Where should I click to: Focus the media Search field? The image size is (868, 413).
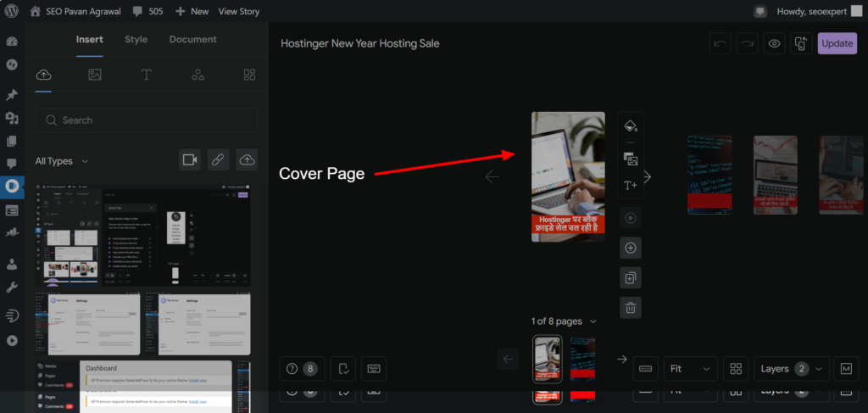146,120
